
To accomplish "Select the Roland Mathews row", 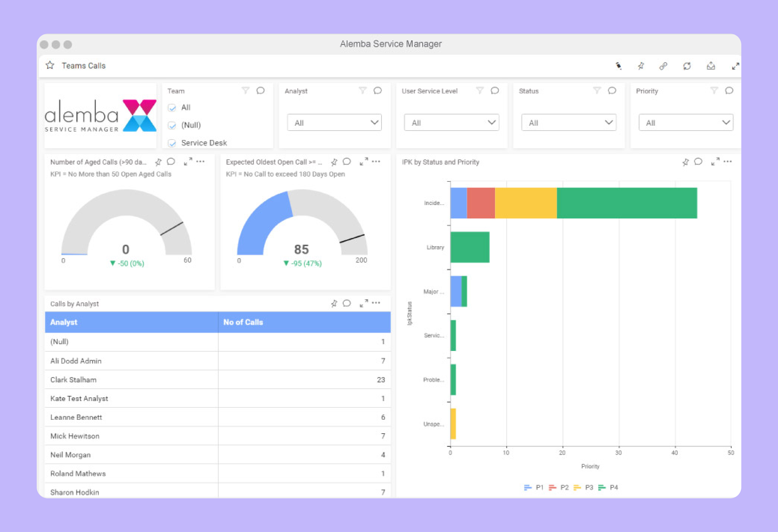I will pos(218,474).
